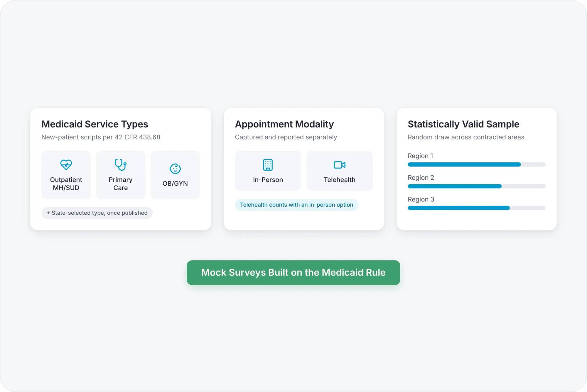This screenshot has width=587, height=392.
Task: Click the State-selected type pill
Action: click(x=97, y=213)
